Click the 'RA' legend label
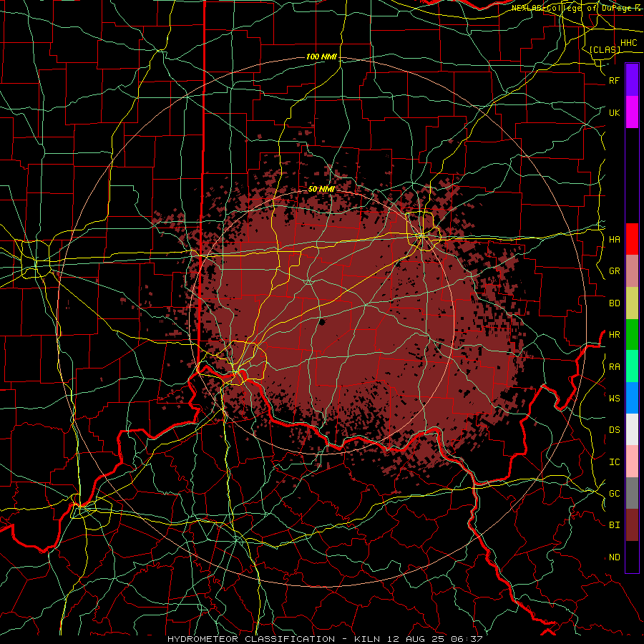The height and width of the screenshot is (644, 644). [614, 367]
